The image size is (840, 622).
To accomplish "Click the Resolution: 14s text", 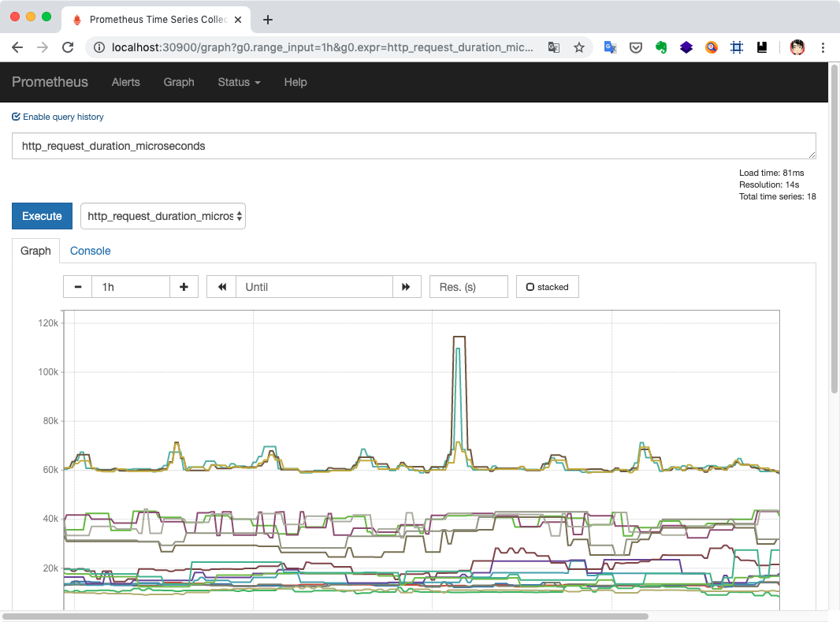I will click(769, 184).
